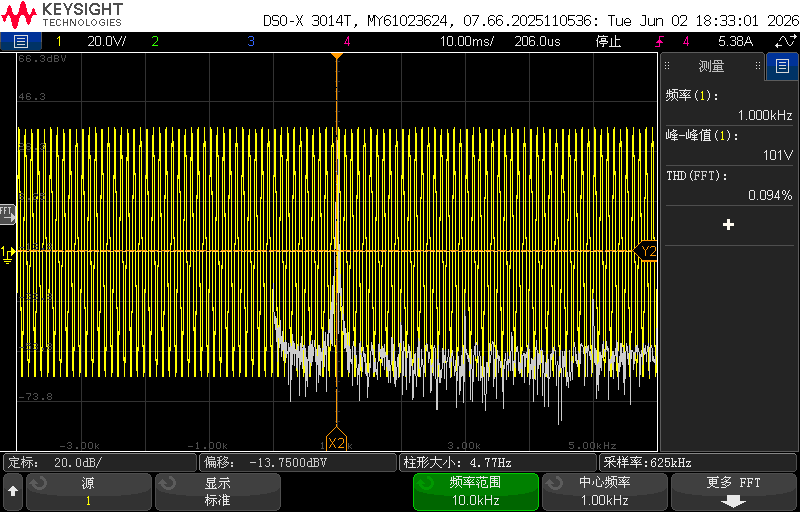Select the Y2 cursor marker

(x=646, y=251)
